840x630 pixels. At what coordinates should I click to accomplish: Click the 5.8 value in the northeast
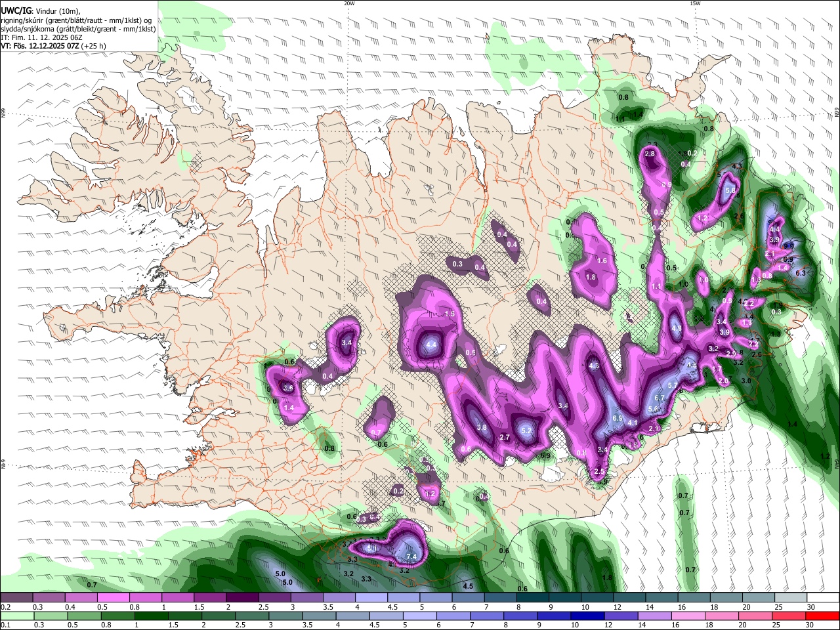pos(730,190)
